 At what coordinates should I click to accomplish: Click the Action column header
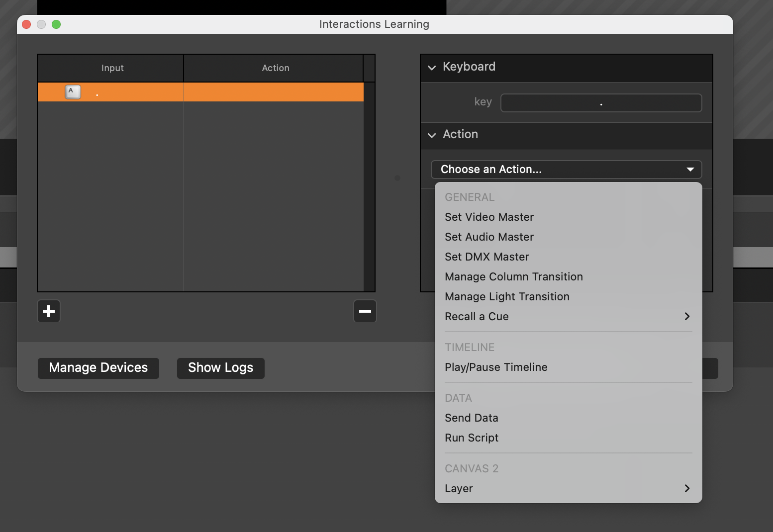[x=275, y=68]
